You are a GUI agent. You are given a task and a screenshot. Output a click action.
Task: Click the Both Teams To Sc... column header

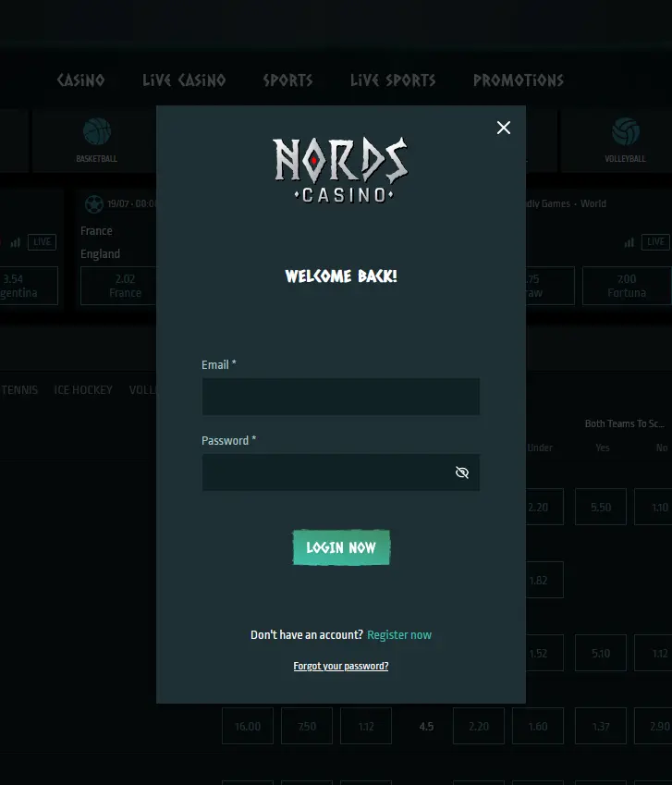(625, 423)
